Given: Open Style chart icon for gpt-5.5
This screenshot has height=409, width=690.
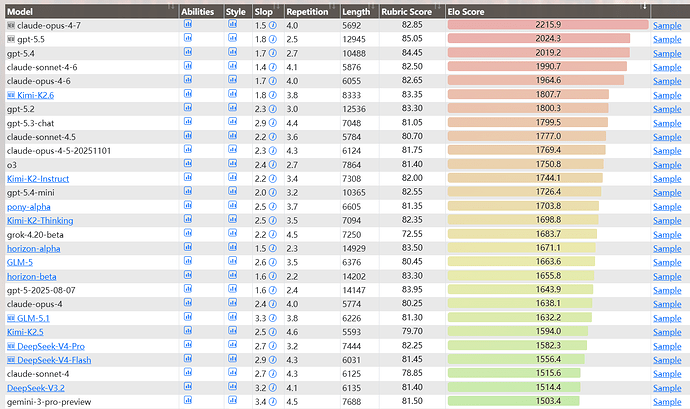Looking at the screenshot, I should (232, 38).
